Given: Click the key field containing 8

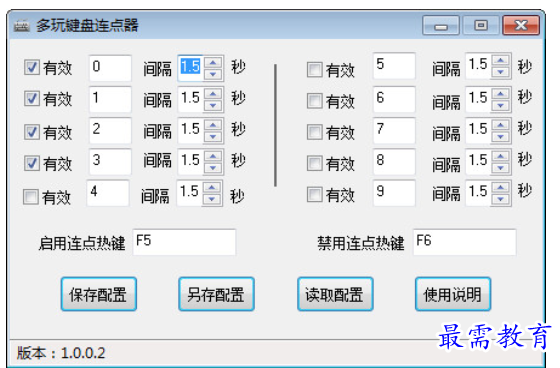Looking at the screenshot, I should [x=394, y=161].
